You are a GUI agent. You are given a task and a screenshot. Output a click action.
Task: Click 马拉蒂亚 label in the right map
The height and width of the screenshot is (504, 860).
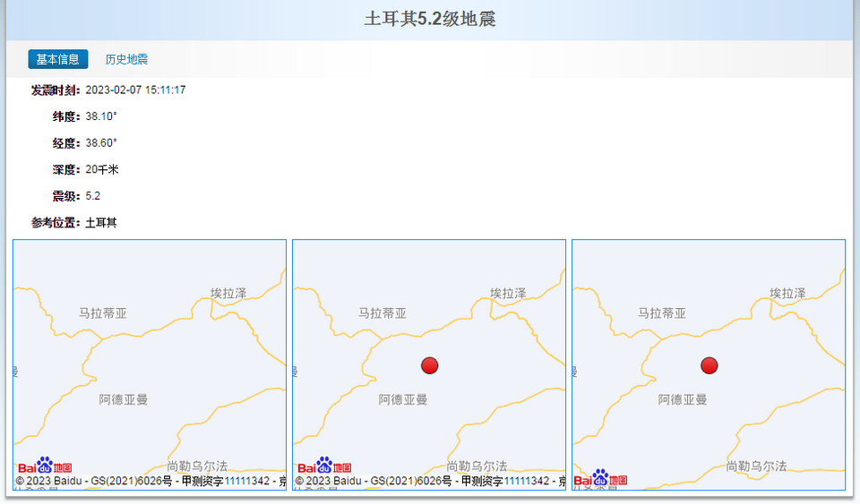click(662, 313)
